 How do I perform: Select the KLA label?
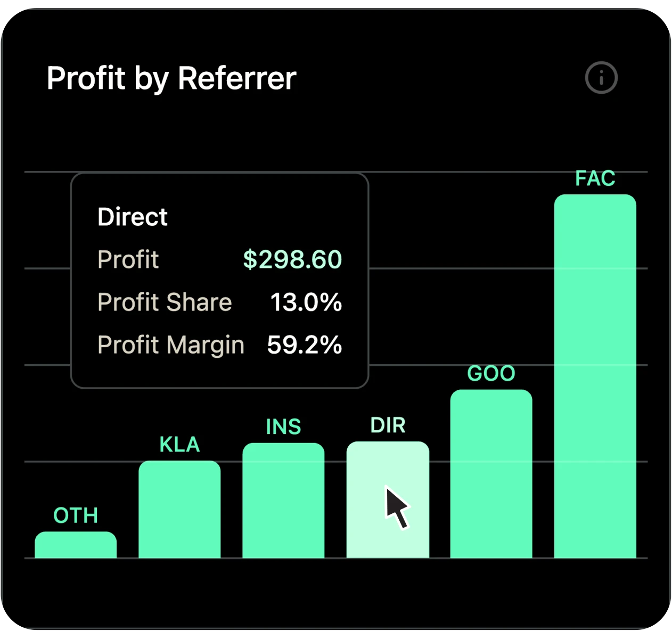pos(179,444)
